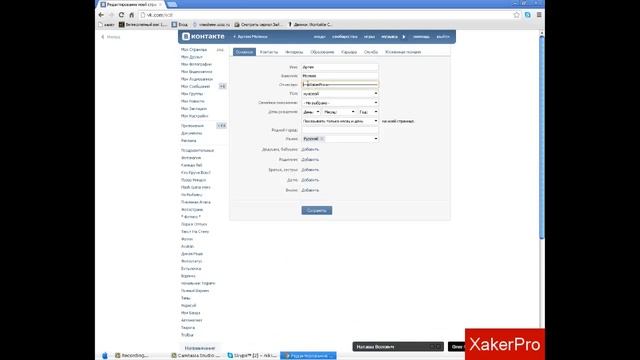
Task: Open Мои Сообщения in the sidebar
Action: 196,87
